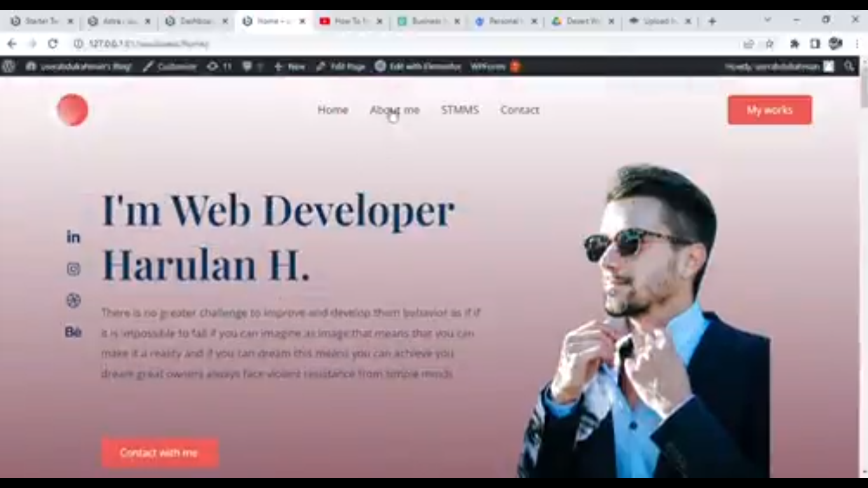Click the My works button
The width and height of the screenshot is (868, 488).
click(x=770, y=110)
